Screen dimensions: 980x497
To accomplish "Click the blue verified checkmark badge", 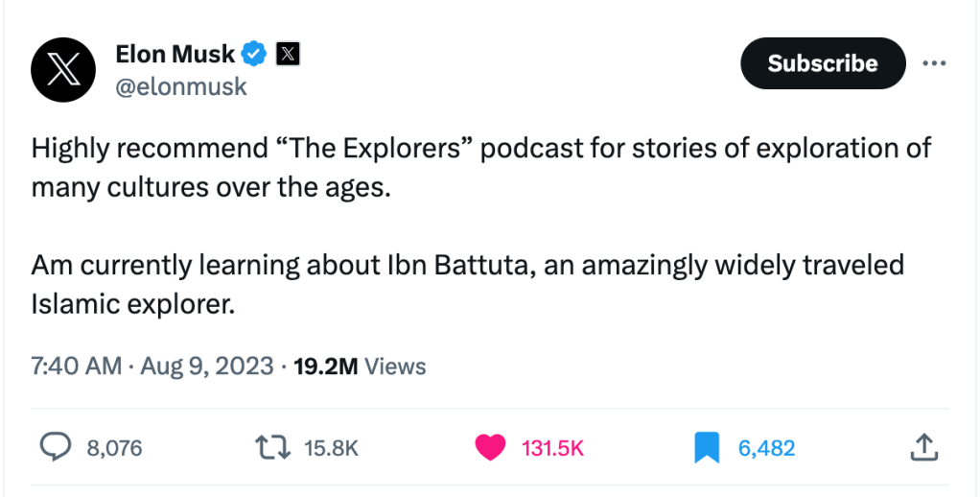I will point(253,55).
